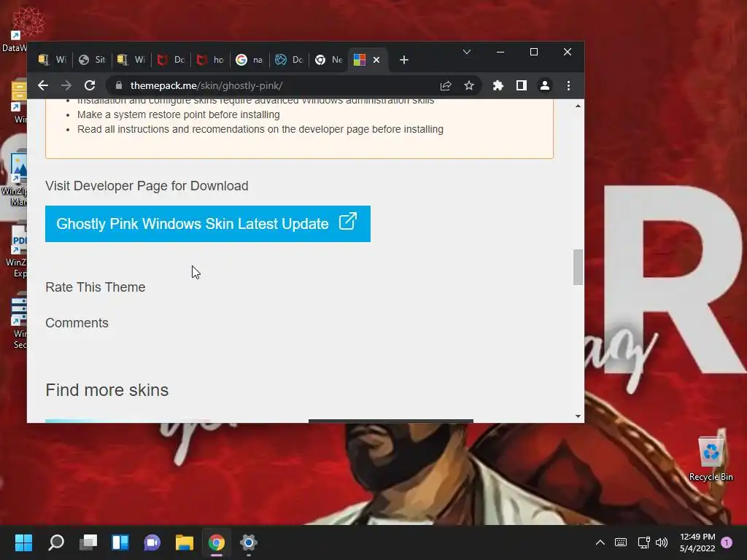
Task: Open Task View on taskbar
Action: click(88, 542)
